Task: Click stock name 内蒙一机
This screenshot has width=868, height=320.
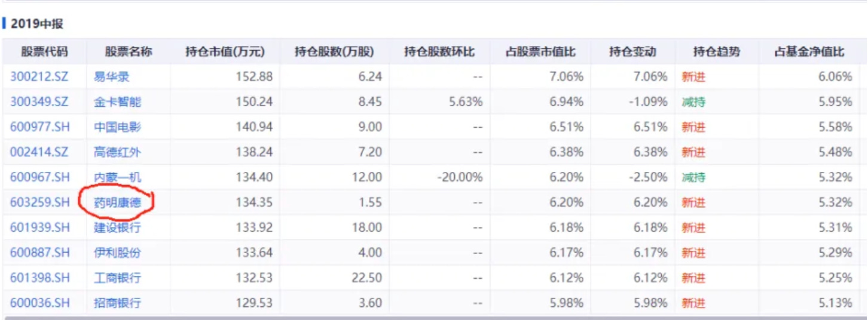Action: 118,177
